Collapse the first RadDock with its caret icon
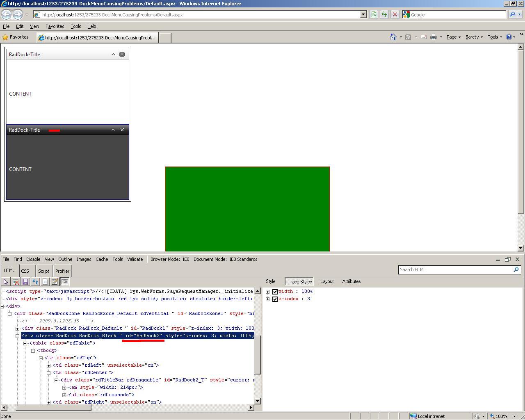 pos(113,54)
